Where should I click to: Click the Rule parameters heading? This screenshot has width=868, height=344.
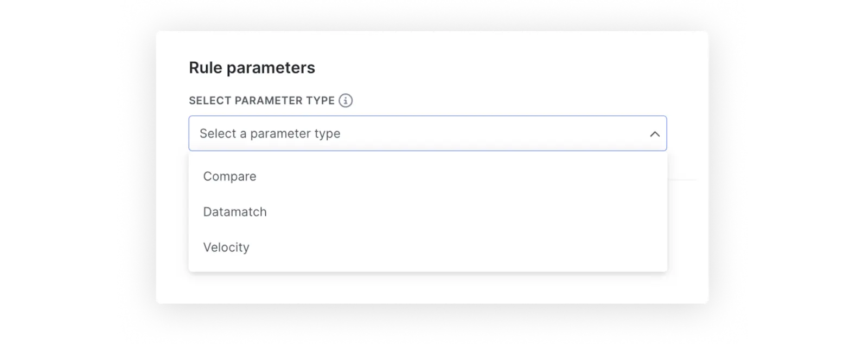coord(252,68)
